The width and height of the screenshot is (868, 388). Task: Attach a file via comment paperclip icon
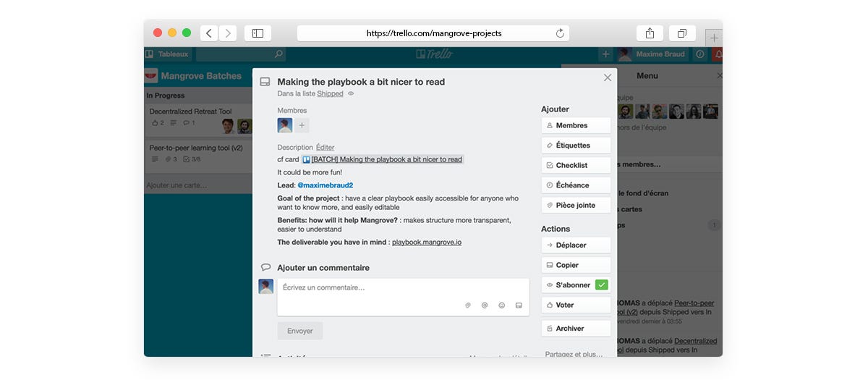pos(468,305)
